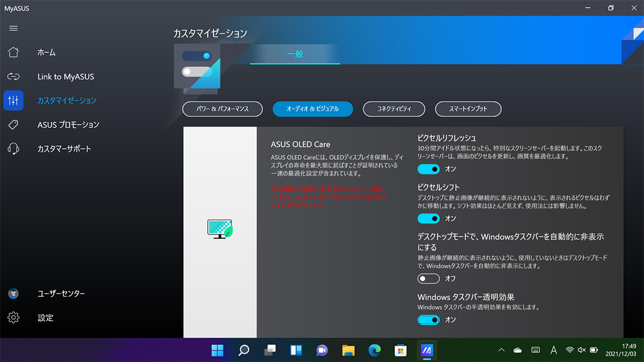Click the ASUS OLED Care monitor thumbnail

coord(219,229)
